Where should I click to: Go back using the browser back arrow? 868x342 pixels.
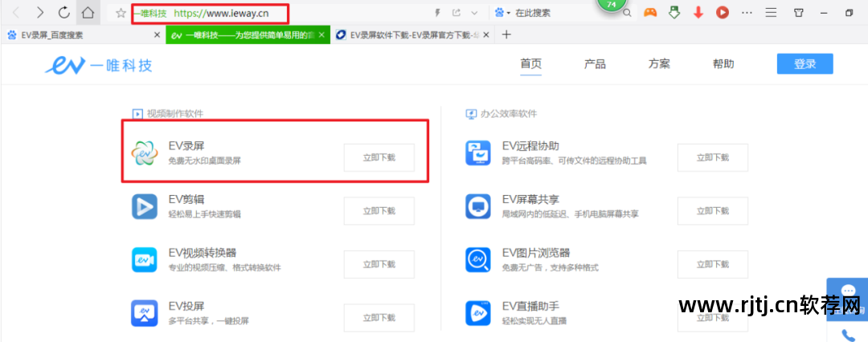pos(17,12)
